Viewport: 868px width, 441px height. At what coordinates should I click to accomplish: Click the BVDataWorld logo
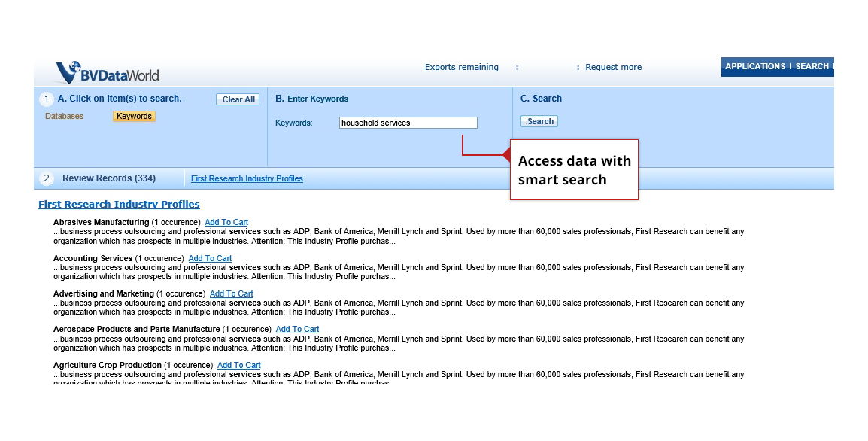108,72
